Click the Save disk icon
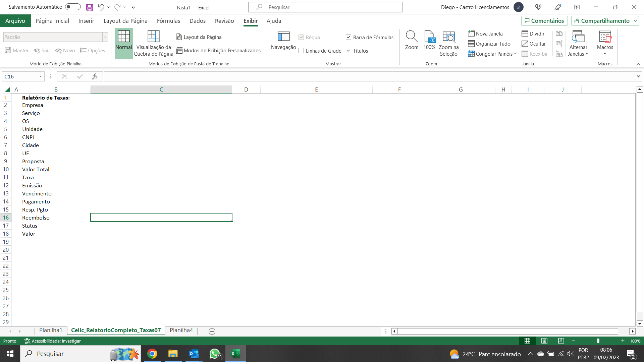This screenshot has width=644, height=362. (90, 7)
